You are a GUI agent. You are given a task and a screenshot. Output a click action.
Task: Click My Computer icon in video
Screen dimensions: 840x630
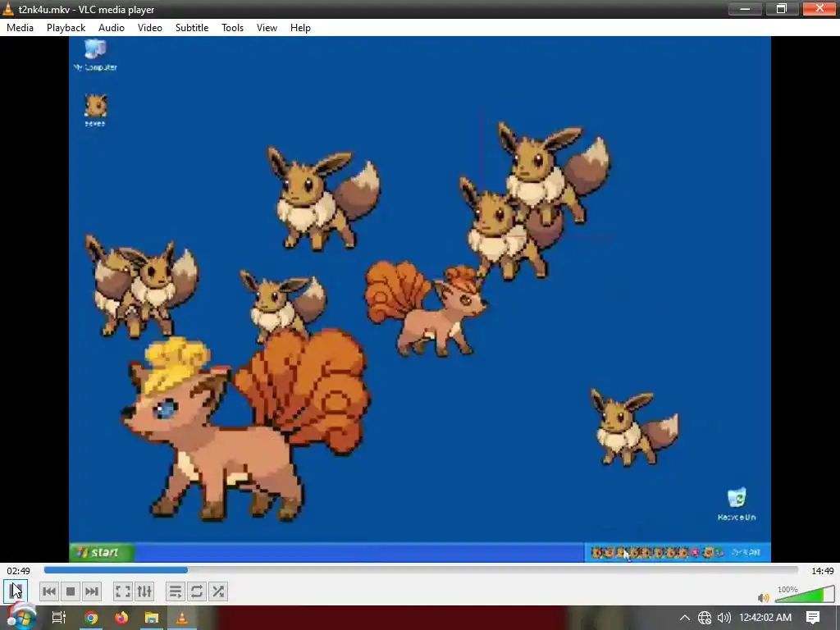point(95,55)
